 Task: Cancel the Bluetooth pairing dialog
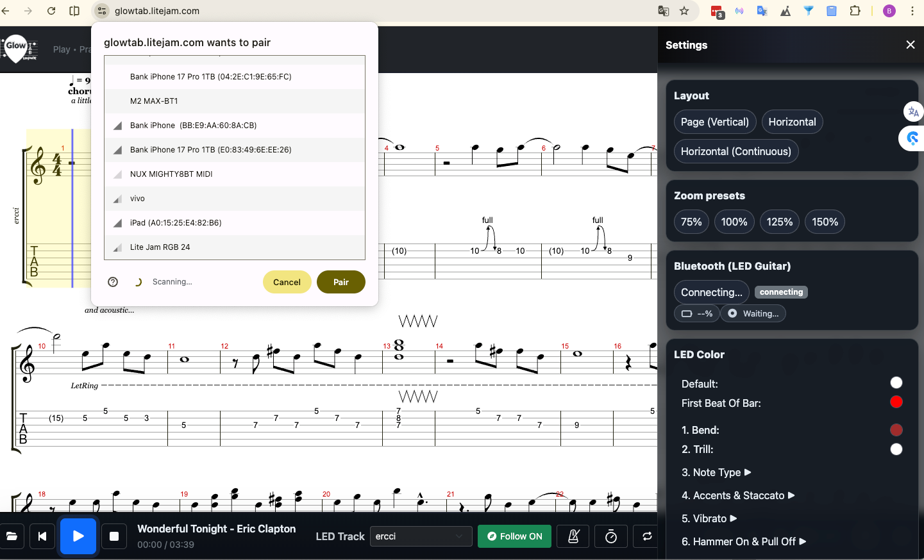[x=287, y=282]
